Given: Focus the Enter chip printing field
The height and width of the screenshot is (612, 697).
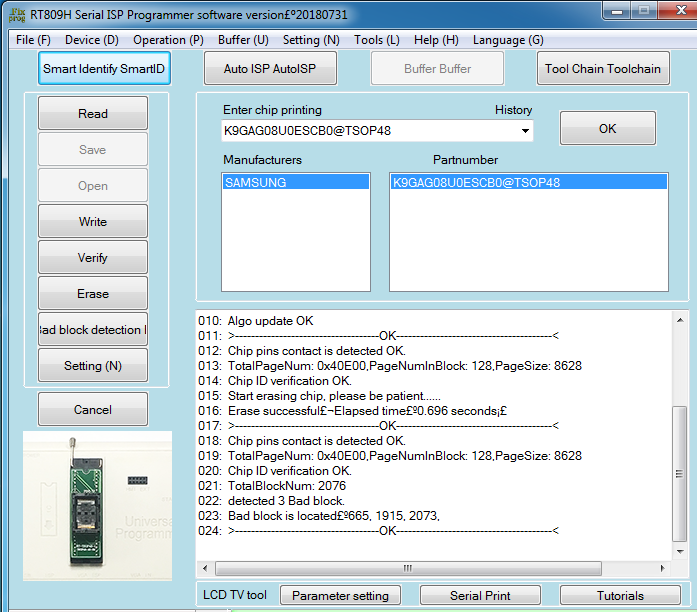Looking at the screenshot, I should 377,131.
